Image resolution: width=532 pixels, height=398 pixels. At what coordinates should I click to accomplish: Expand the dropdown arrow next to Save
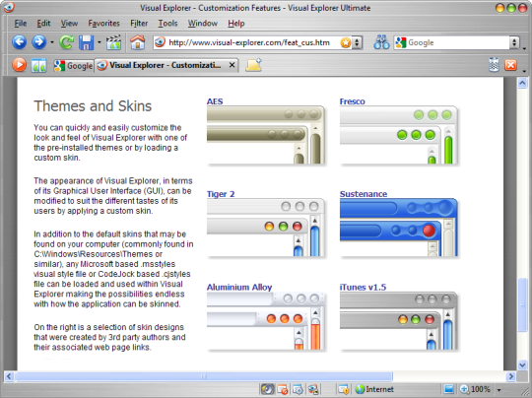pyautogui.click(x=100, y=42)
